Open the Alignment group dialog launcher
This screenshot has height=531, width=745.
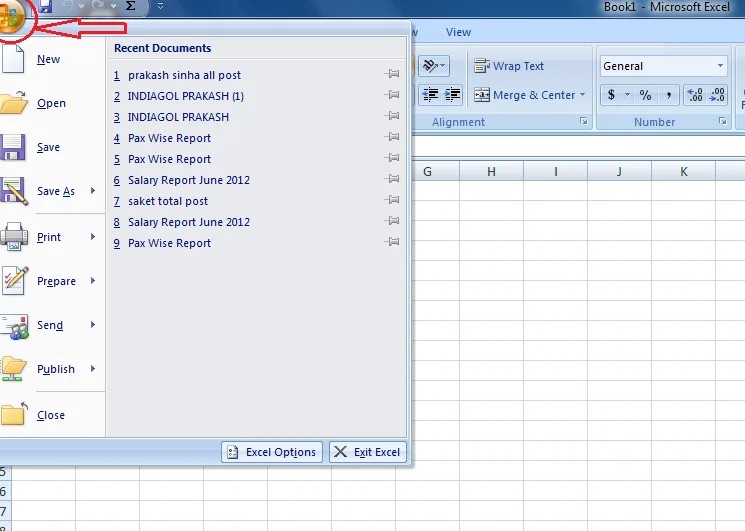(583, 122)
